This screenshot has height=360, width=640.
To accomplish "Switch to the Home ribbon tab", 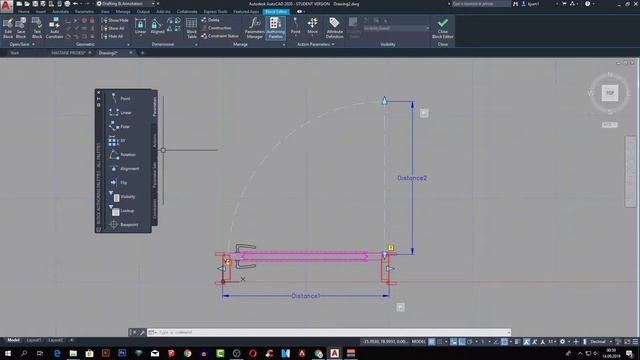I will coord(23,11).
